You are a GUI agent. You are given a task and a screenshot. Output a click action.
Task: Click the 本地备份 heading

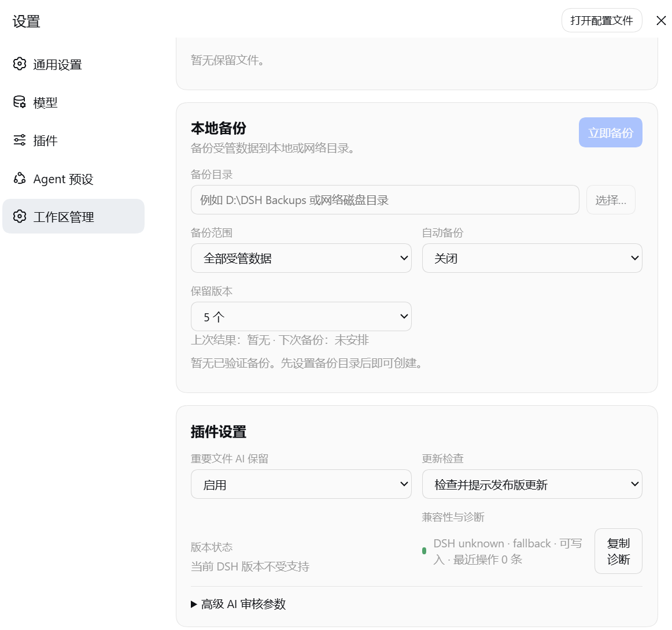(219, 128)
